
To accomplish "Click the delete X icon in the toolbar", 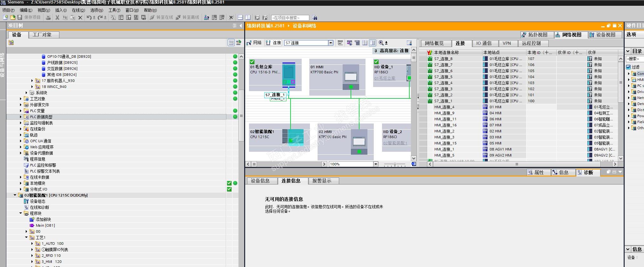I will tap(80, 17).
